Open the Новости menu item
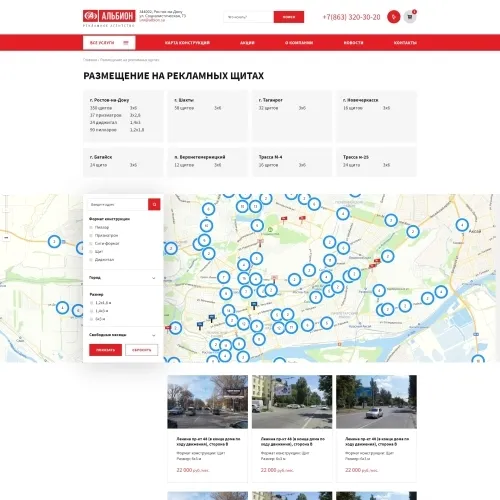The height and width of the screenshot is (500, 500). click(x=353, y=43)
